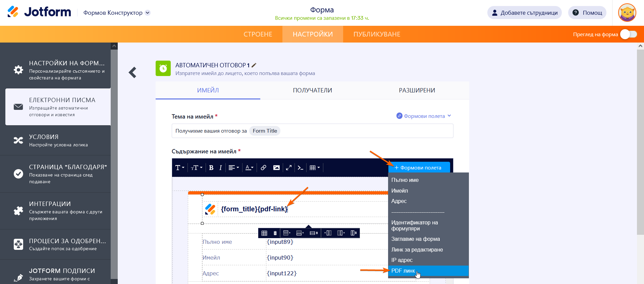This screenshot has width=644, height=284.
Task: Open the user avatar menu
Action: click(627, 13)
